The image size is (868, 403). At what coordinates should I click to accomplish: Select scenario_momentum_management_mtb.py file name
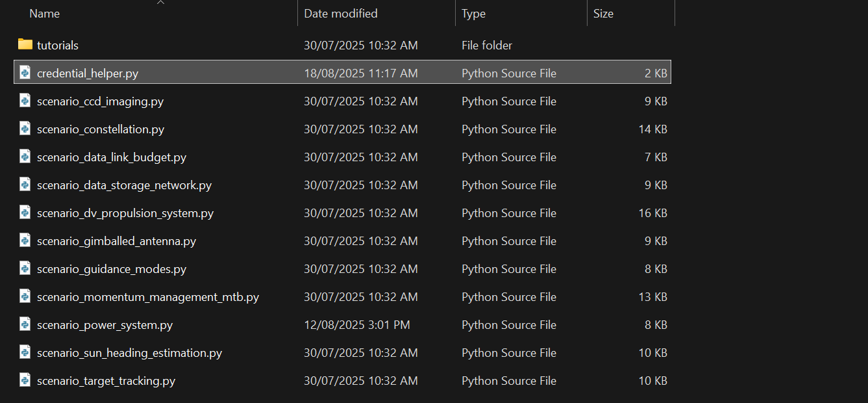[x=148, y=297]
